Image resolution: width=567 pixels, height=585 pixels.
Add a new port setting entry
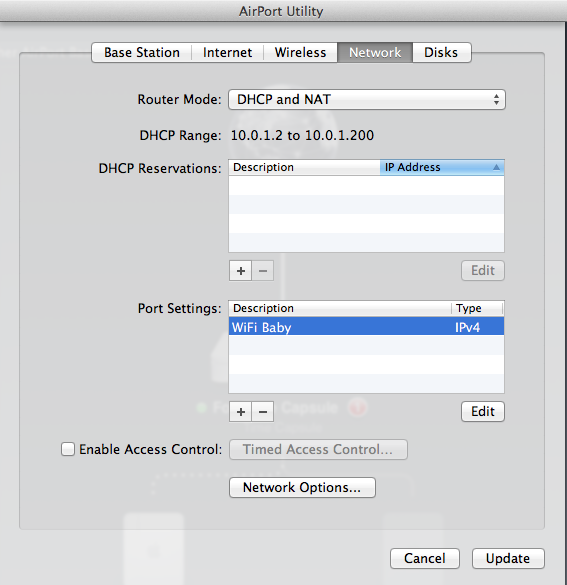pos(241,412)
